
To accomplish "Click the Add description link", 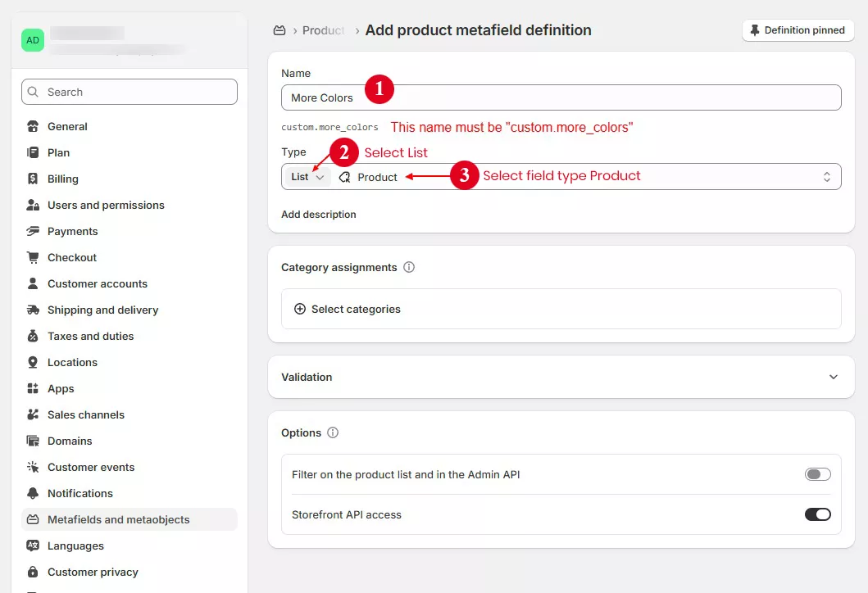I will point(318,214).
